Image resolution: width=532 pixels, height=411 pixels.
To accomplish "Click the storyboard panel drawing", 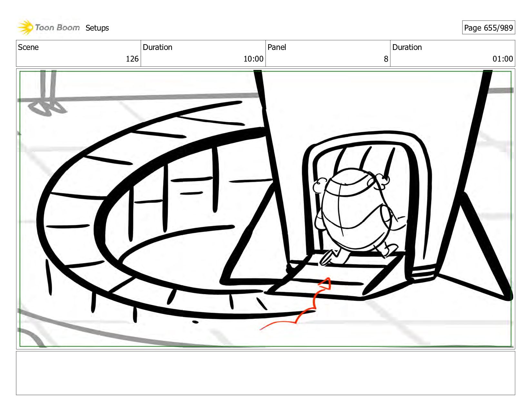I will pos(265,209).
